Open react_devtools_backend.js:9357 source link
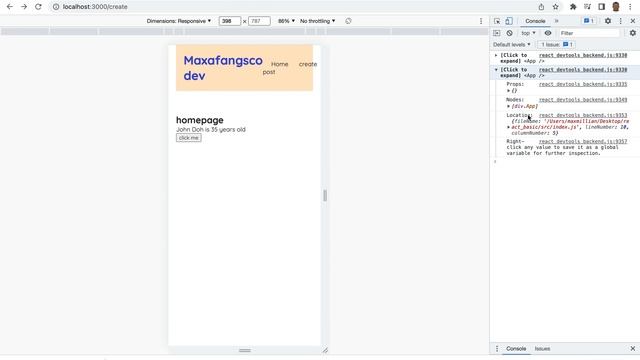Screen dimensions: 640x360 583,142
